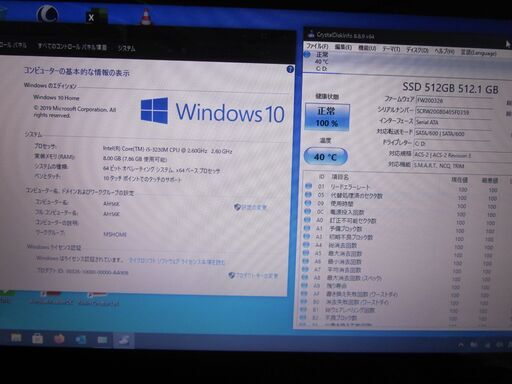Image resolution: width=512 pixels, height=384 pixels.
Task: Click the processor text Intel Core i5-3230M
Action: point(168,150)
